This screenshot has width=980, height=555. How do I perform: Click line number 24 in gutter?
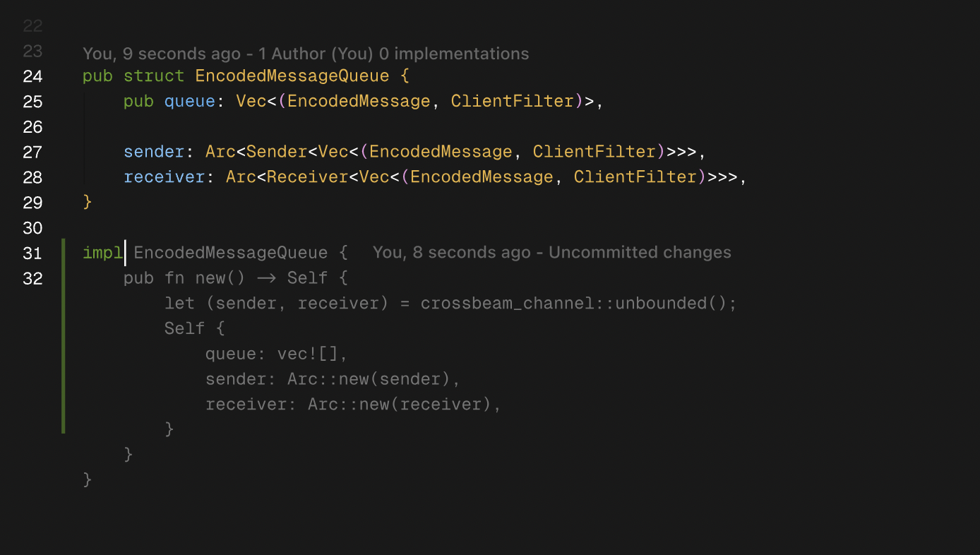click(x=32, y=76)
